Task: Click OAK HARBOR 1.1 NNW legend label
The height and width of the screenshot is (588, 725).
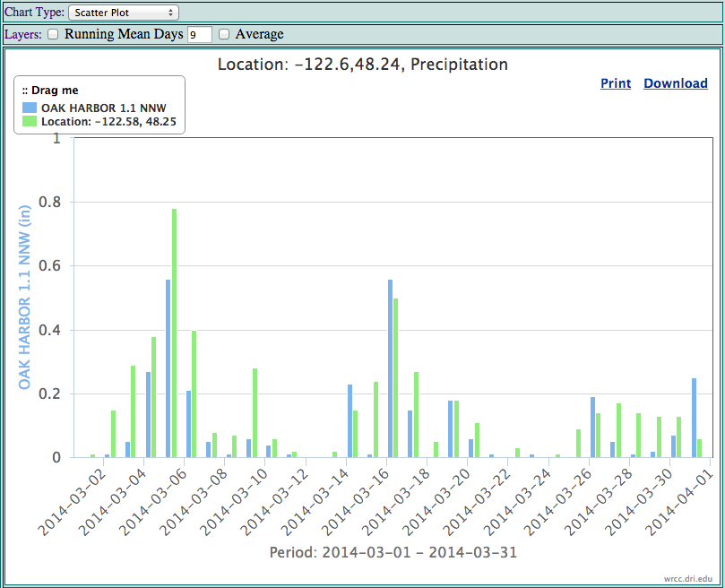Action: 104,108
